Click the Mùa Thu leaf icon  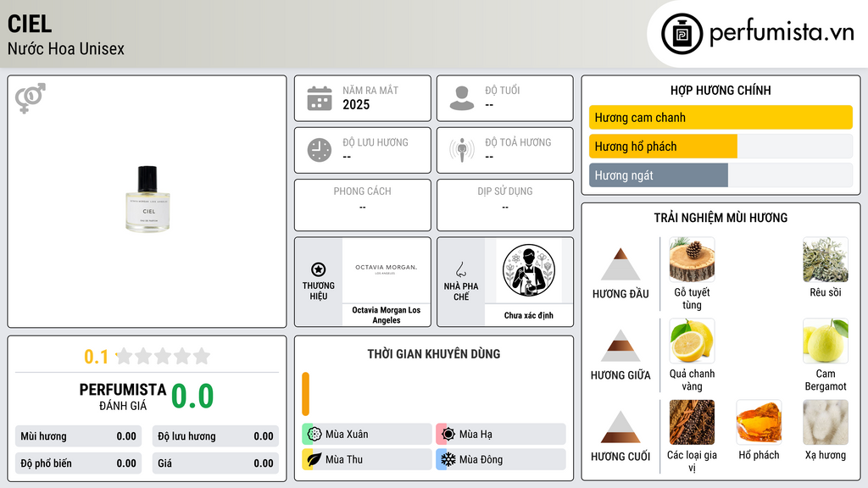pyautogui.click(x=314, y=459)
